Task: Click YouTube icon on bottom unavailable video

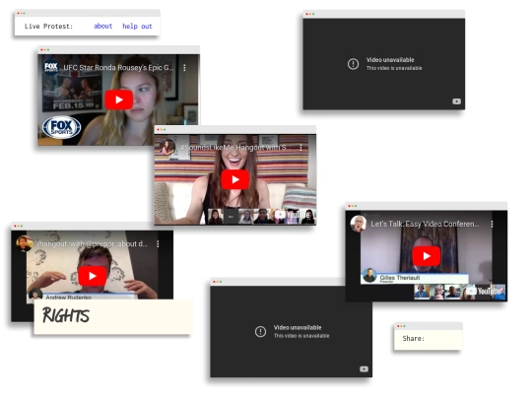Action: click(x=364, y=369)
